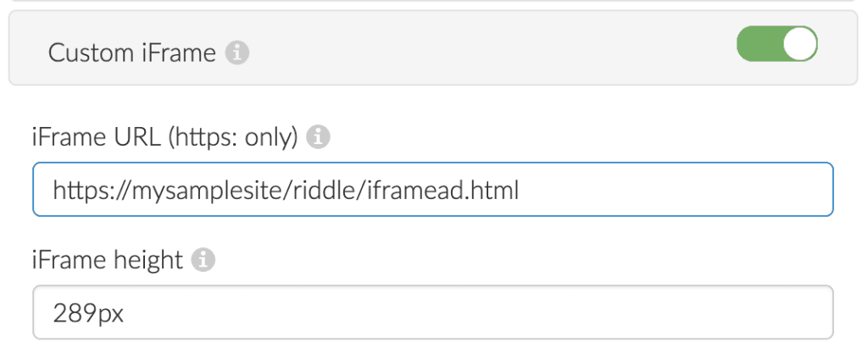Viewport: 868px width, 364px height.
Task: Click the iframead.html URL text
Action: [442, 190]
